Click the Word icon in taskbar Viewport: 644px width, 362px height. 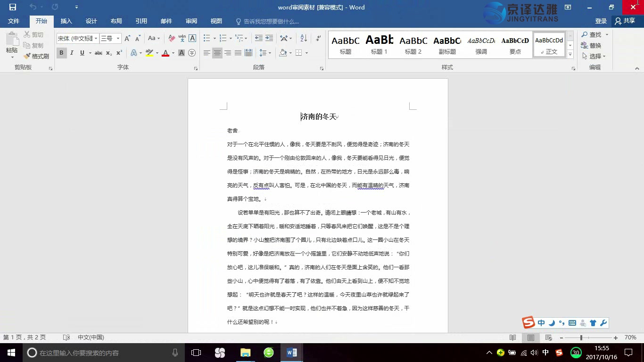292,353
